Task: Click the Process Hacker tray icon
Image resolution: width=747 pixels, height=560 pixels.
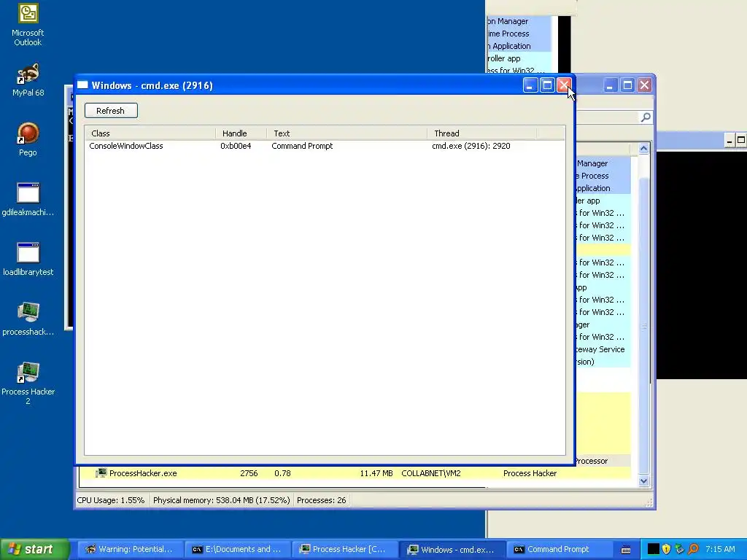Action: click(679, 549)
